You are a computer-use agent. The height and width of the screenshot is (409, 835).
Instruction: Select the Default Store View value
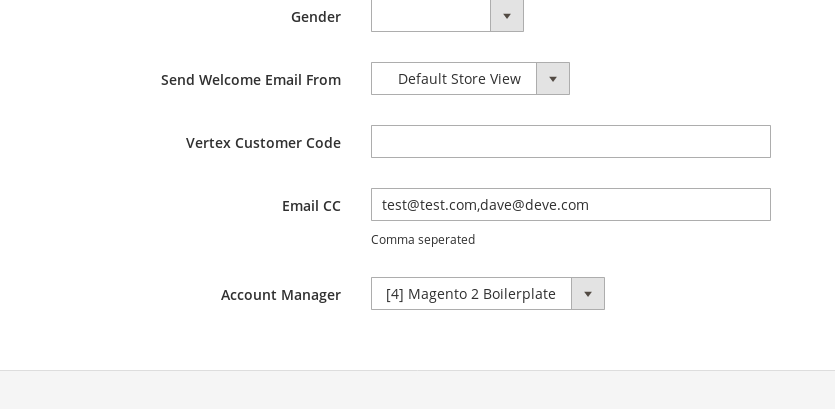pyautogui.click(x=459, y=79)
